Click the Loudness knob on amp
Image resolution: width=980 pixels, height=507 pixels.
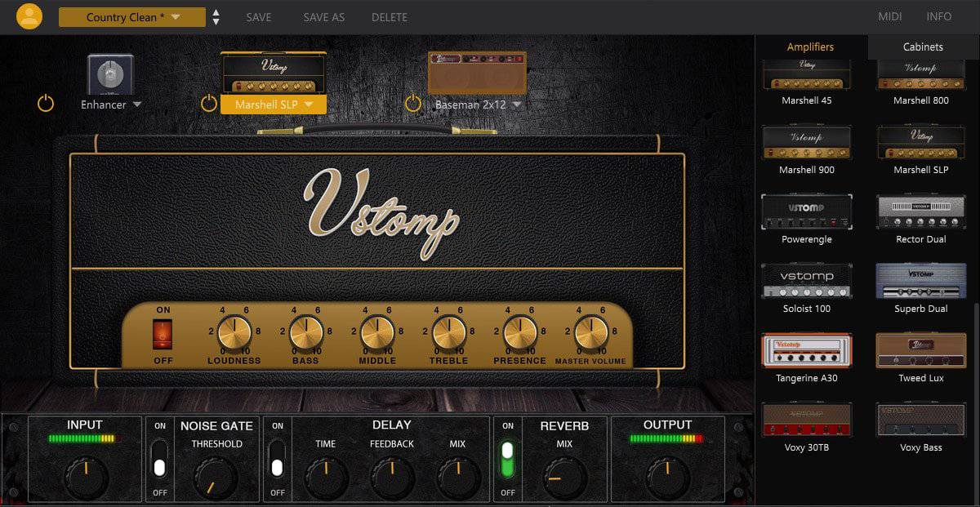pyautogui.click(x=234, y=333)
